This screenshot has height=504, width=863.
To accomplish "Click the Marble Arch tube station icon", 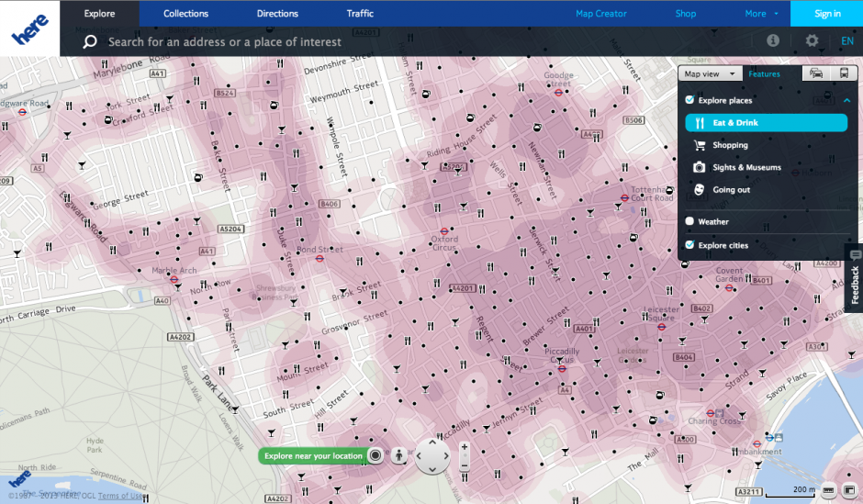I will coord(174,279).
